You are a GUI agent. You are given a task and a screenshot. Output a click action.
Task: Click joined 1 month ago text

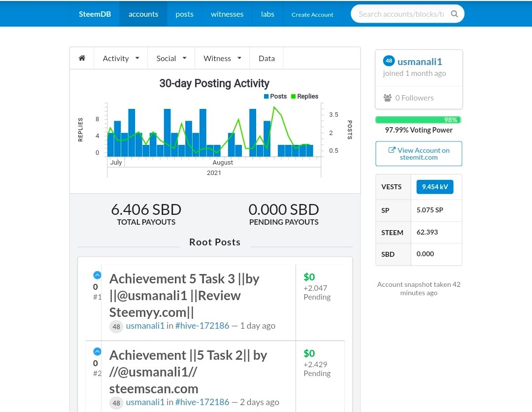414,73
